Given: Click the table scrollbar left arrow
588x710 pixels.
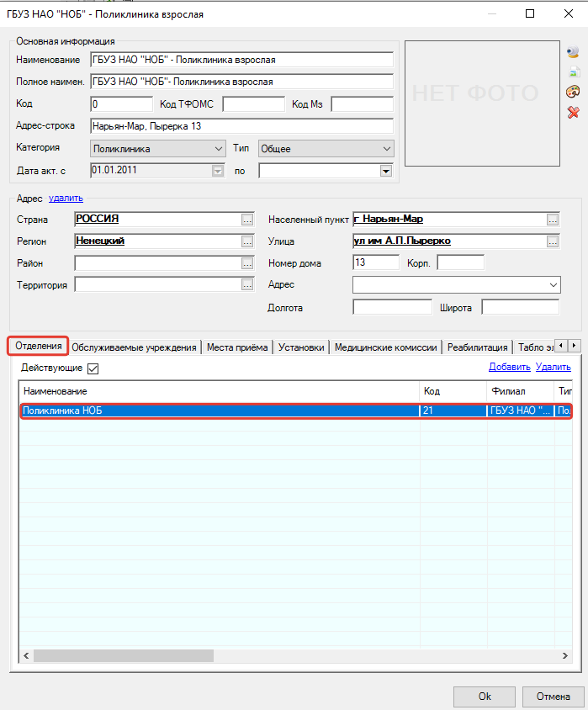Looking at the screenshot, I should click(x=26, y=655).
